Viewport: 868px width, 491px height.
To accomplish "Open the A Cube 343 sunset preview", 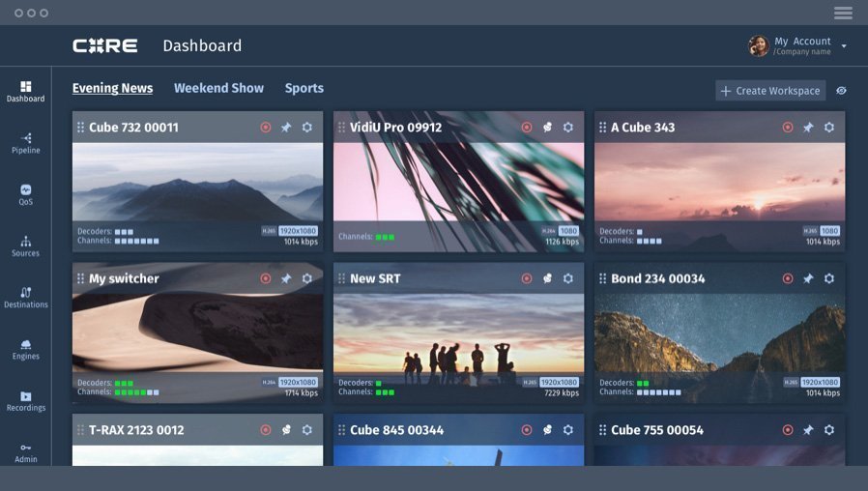I will pos(720,183).
